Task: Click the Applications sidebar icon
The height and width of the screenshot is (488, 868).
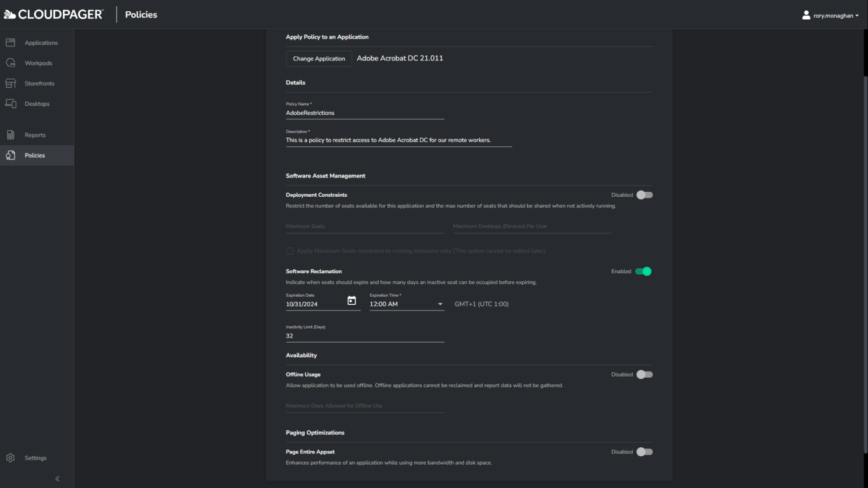Action: 10,43
